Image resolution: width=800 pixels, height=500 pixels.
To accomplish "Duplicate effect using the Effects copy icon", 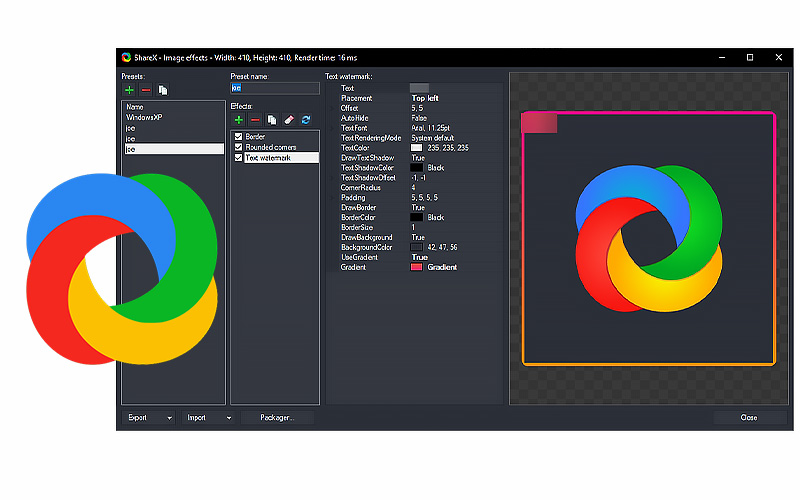I will [272, 120].
